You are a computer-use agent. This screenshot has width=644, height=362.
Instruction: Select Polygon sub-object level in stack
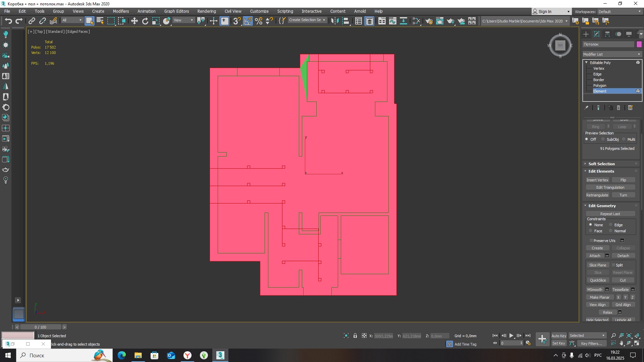[x=600, y=85]
